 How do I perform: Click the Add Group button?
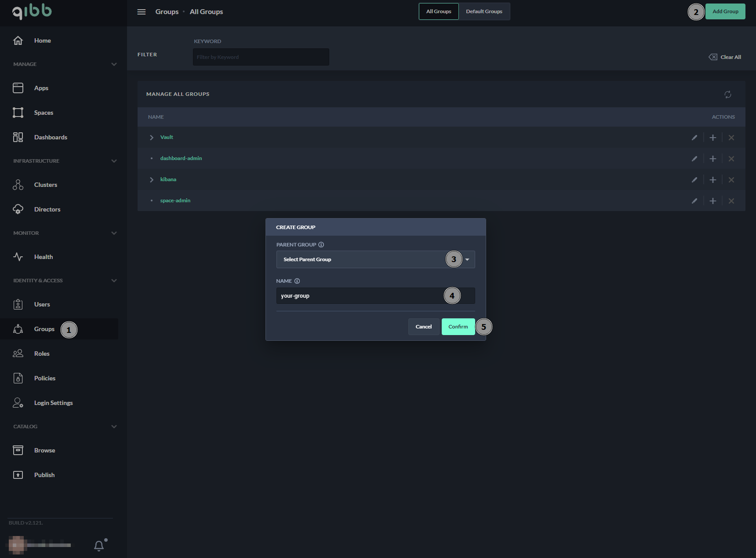pos(725,11)
